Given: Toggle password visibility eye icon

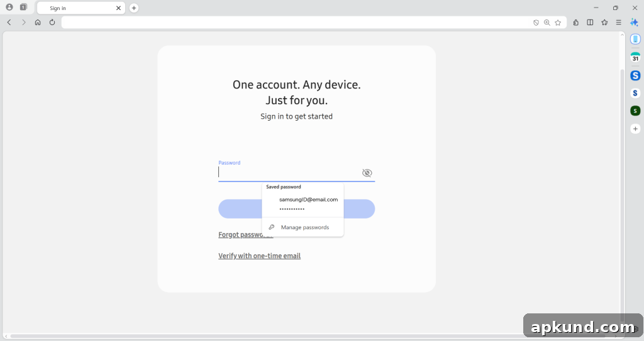Looking at the screenshot, I should pyautogui.click(x=367, y=173).
